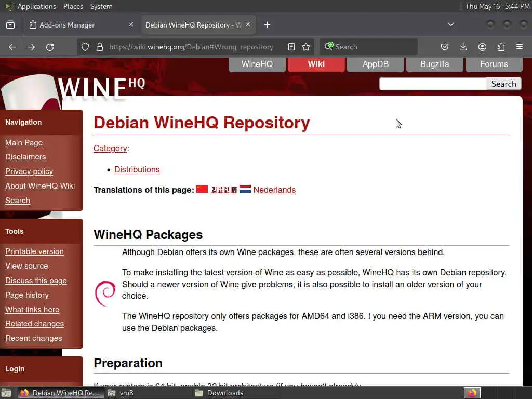The image size is (532, 399).
Task: Open the Category link
Action: click(110, 148)
